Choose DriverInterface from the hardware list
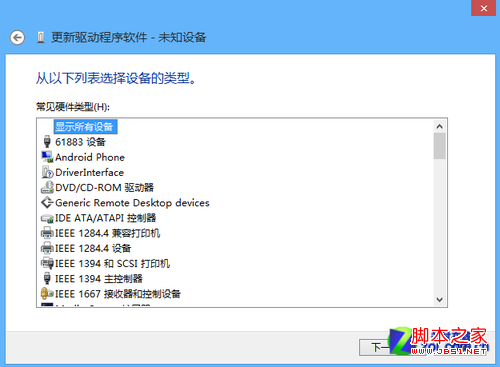The height and width of the screenshot is (367, 500). [x=89, y=173]
